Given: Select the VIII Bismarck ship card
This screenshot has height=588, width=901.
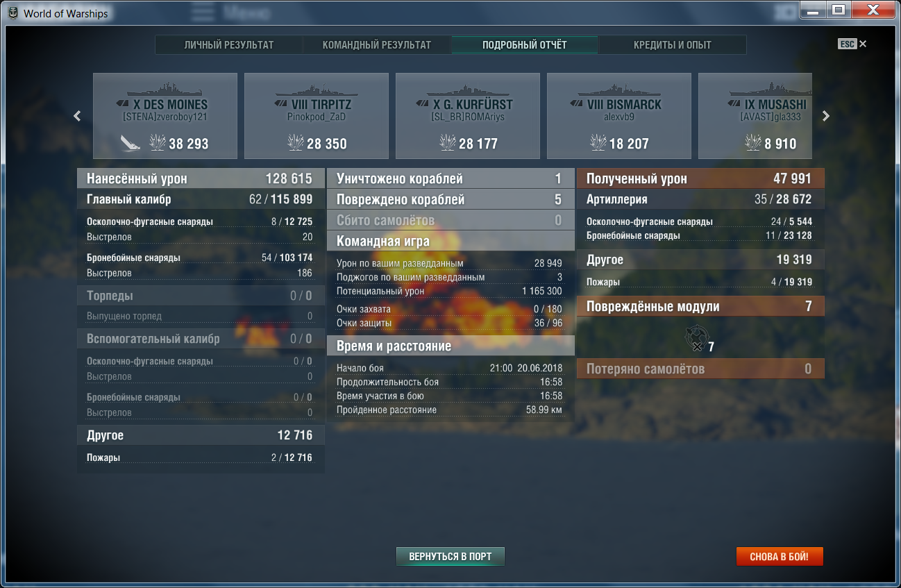Looking at the screenshot, I should [x=619, y=116].
